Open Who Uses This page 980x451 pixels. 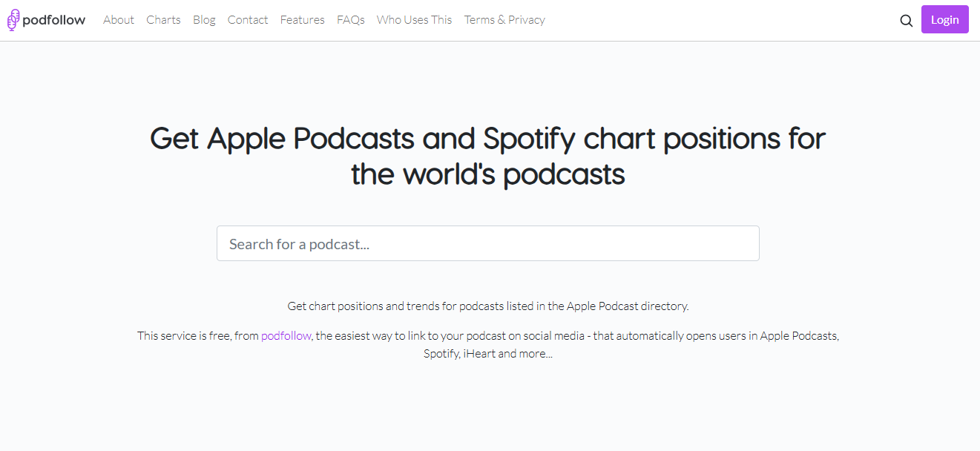(414, 20)
